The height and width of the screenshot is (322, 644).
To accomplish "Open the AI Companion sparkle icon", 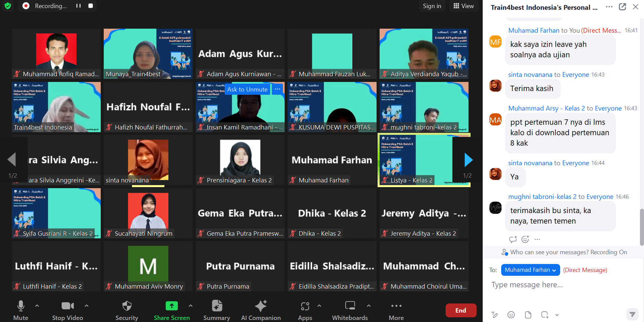I will 261,306.
